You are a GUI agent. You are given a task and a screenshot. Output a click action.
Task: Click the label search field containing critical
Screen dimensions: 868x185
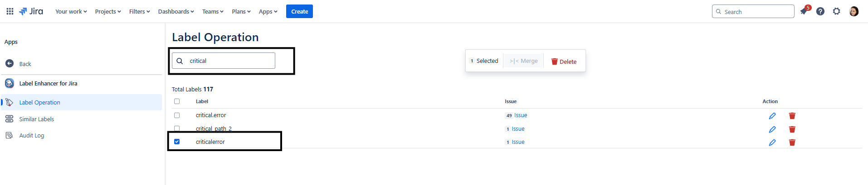(224, 61)
